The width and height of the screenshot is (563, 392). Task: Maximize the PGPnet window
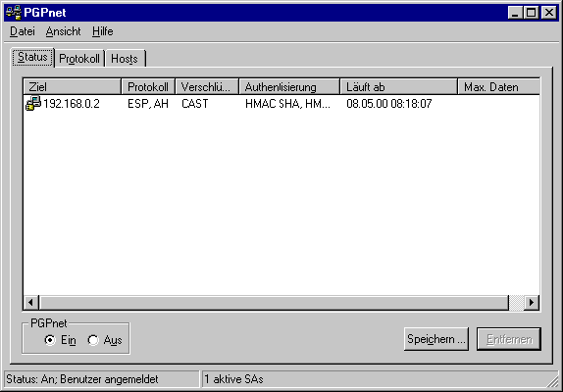point(531,13)
